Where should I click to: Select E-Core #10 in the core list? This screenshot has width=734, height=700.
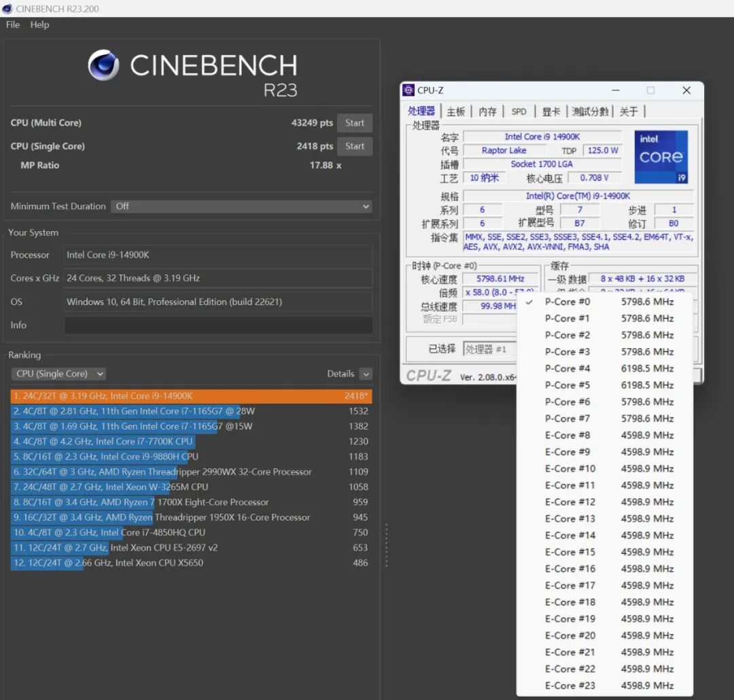click(x=604, y=469)
